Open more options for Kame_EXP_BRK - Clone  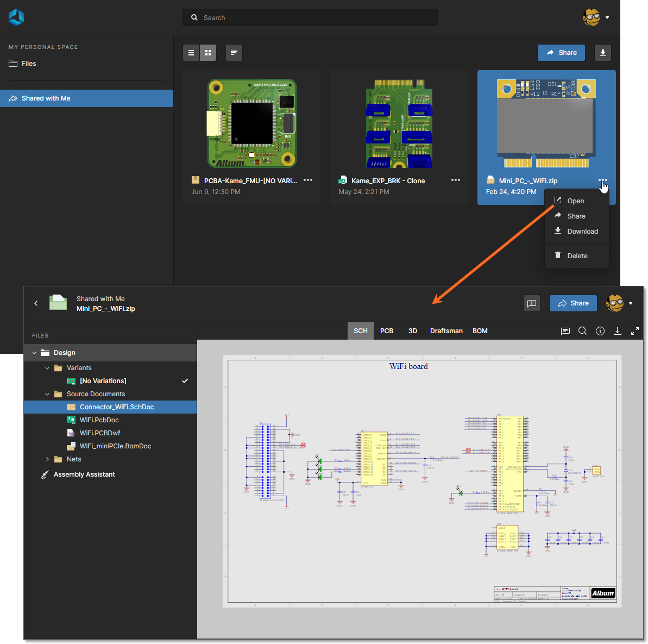[455, 180]
